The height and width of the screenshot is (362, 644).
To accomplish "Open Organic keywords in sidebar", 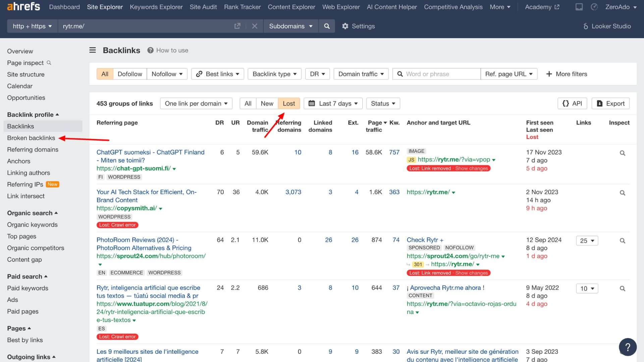I will coord(32,225).
